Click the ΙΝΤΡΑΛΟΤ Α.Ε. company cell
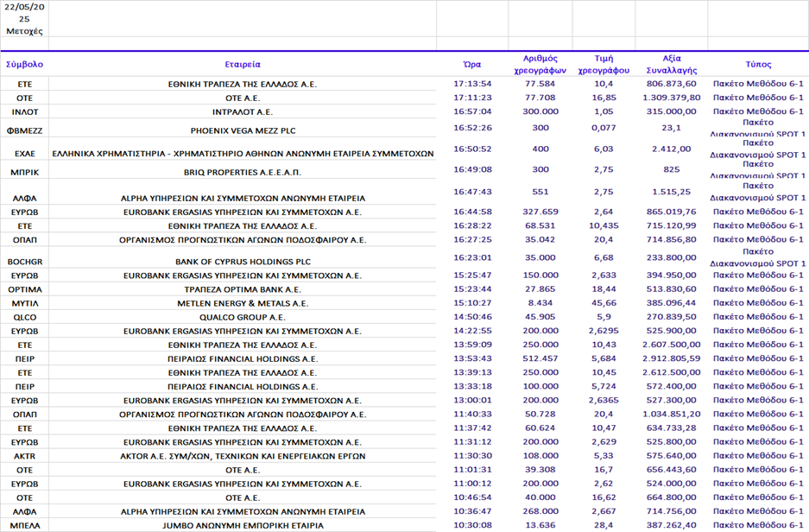This screenshot has height=532, width=809. tap(243, 112)
